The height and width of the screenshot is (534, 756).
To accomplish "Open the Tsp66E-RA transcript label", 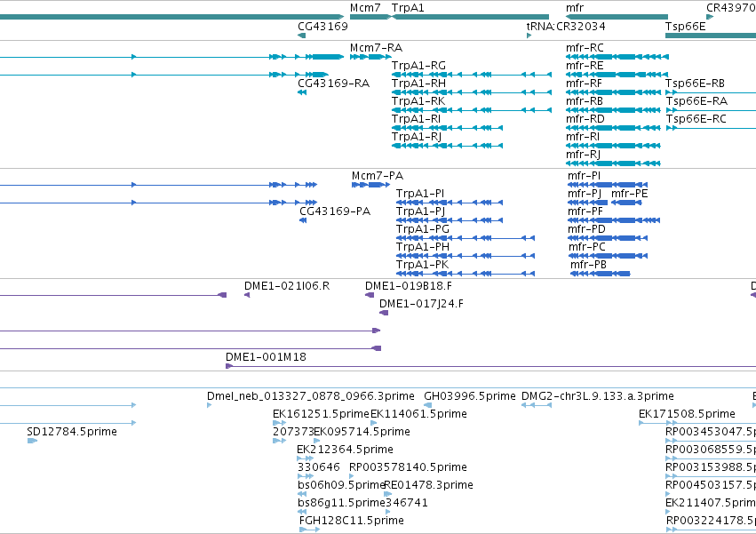I will pyautogui.click(x=696, y=101).
